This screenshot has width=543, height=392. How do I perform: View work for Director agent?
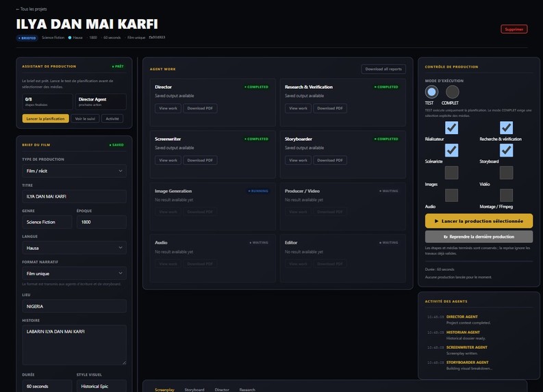click(168, 108)
